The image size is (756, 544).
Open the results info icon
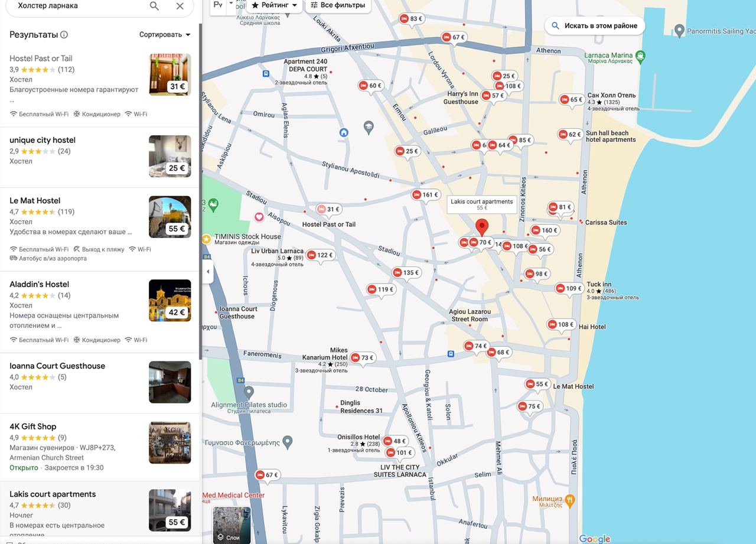pos(64,35)
